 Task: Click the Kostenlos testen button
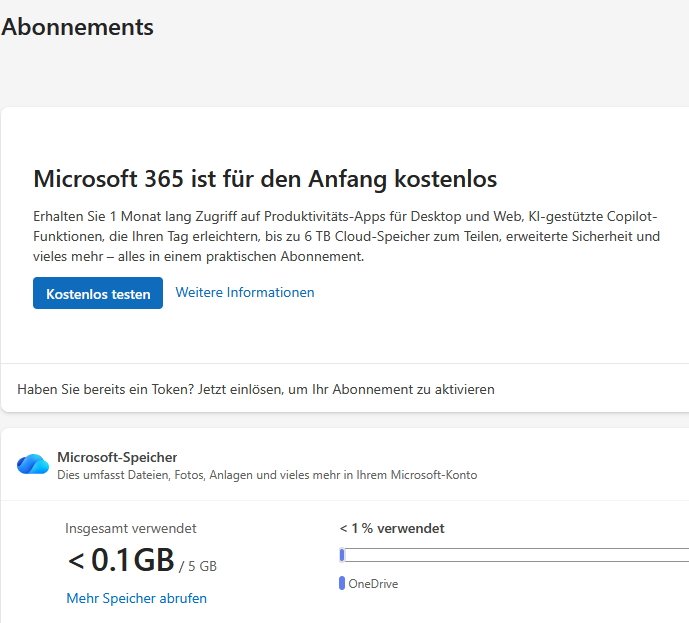[98, 293]
